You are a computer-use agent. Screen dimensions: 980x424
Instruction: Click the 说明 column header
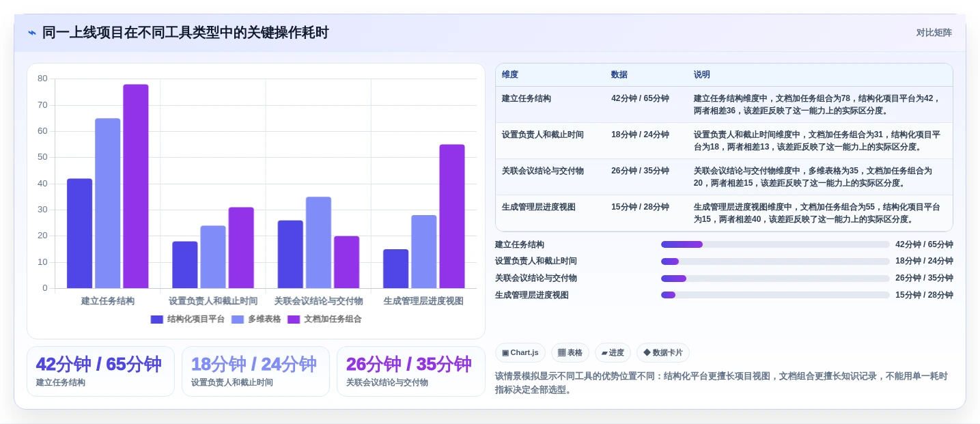coord(702,75)
